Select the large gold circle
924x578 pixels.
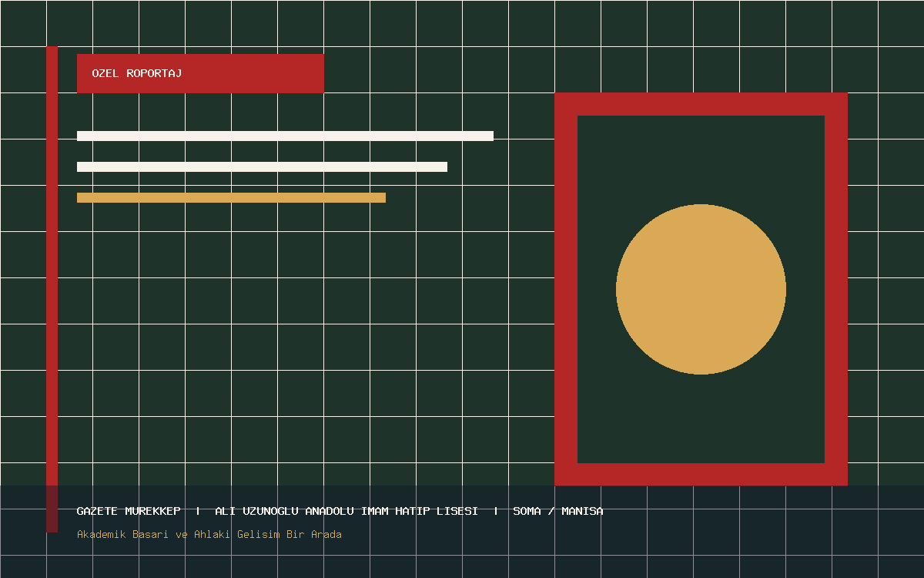tap(701, 289)
